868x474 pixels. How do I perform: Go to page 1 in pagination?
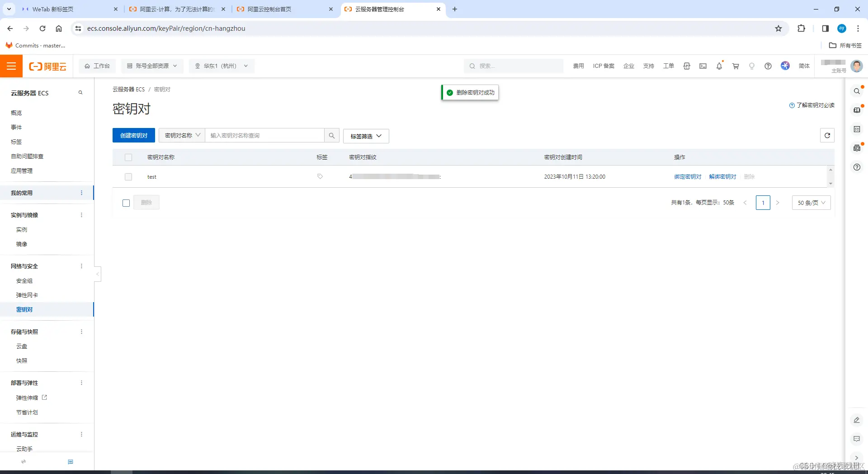pyautogui.click(x=763, y=203)
